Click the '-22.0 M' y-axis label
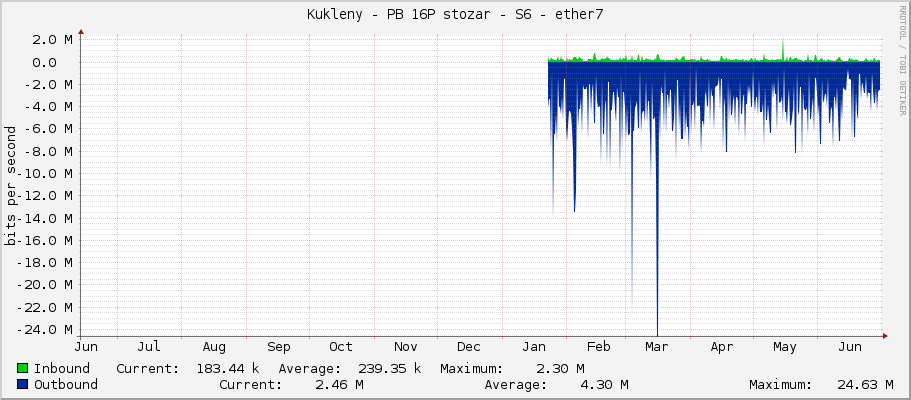The height and width of the screenshot is (400, 911). pyautogui.click(x=44, y=307)
